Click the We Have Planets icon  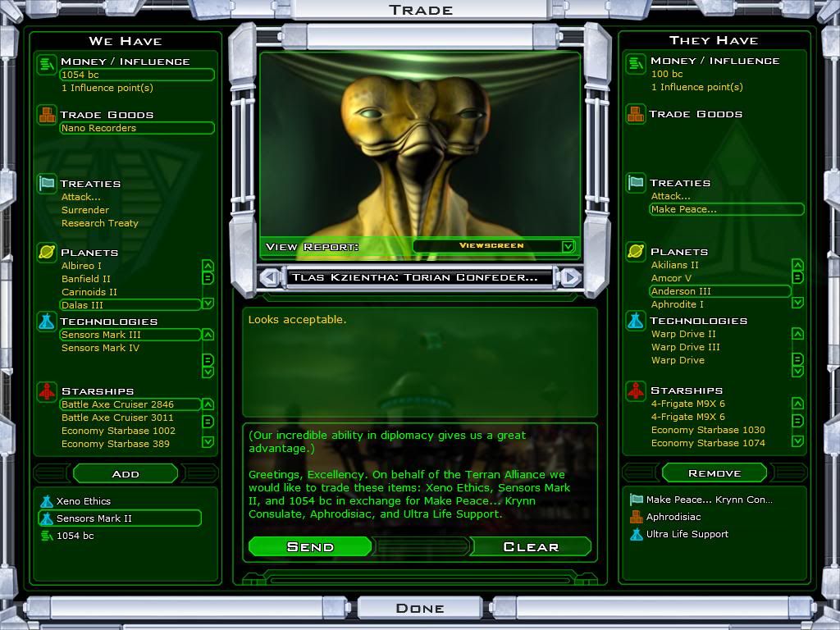tap(47, 252)
